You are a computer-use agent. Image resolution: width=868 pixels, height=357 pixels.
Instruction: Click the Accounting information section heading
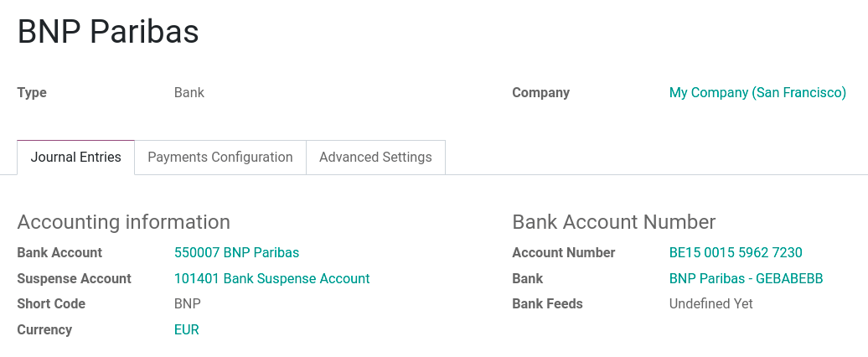coord(123,222)
